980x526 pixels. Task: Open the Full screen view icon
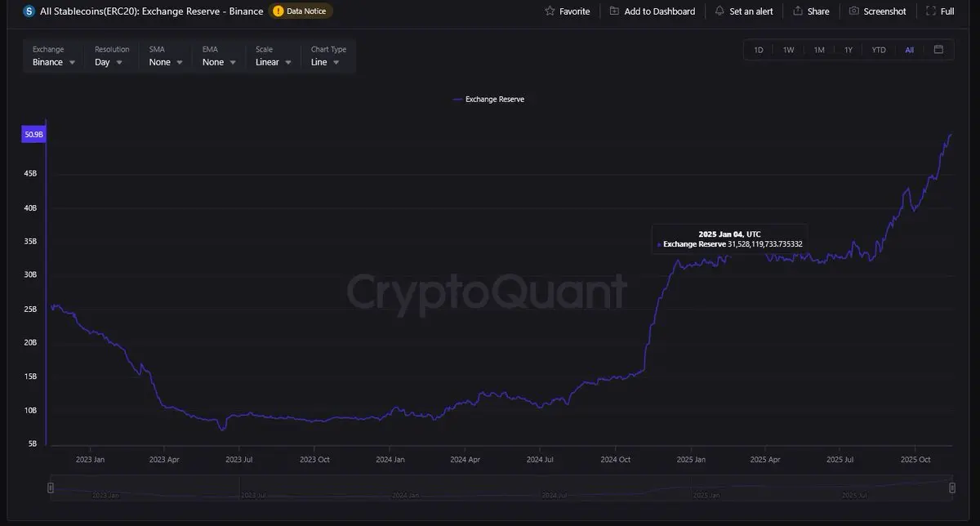coord(930,11)
